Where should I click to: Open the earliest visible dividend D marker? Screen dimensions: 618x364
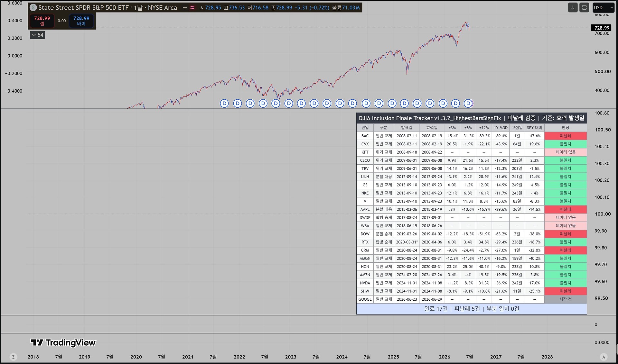[x=224, y=103]
